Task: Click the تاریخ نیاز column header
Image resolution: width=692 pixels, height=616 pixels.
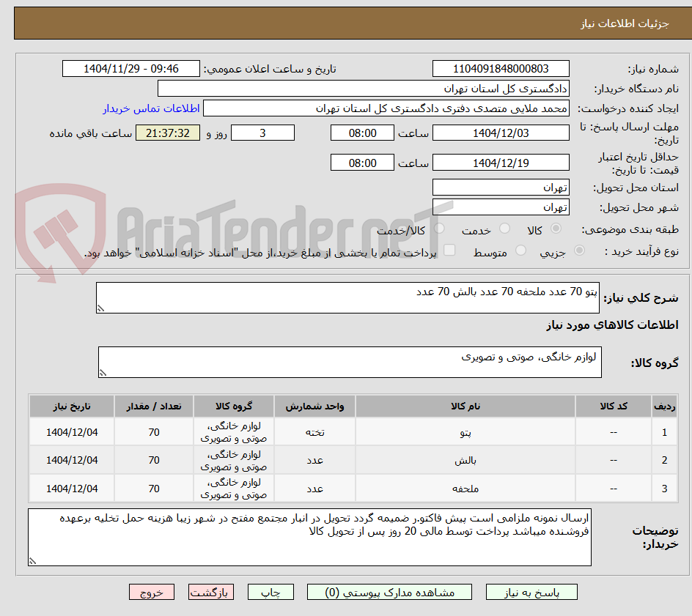Action: coord(72,406)
